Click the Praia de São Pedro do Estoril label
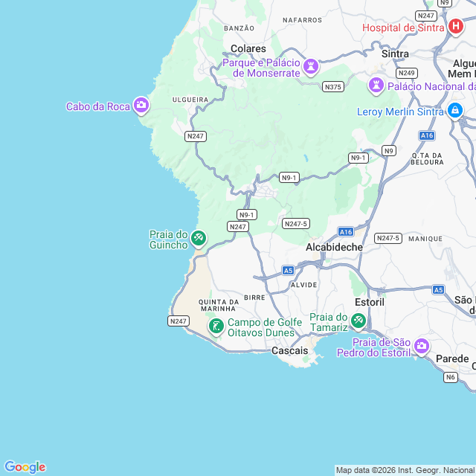The image size is (476, 476). click(373, 347)
